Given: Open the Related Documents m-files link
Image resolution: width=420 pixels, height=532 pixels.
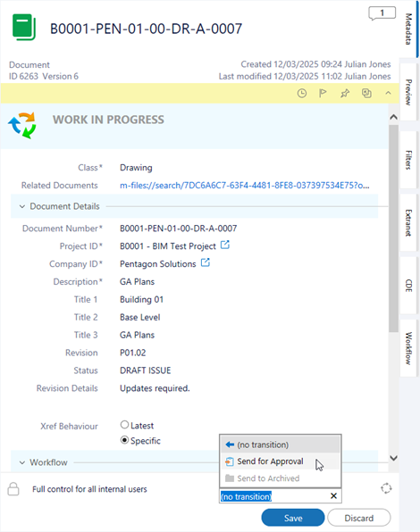Looking at the screenshot, I should coord(245,186).
